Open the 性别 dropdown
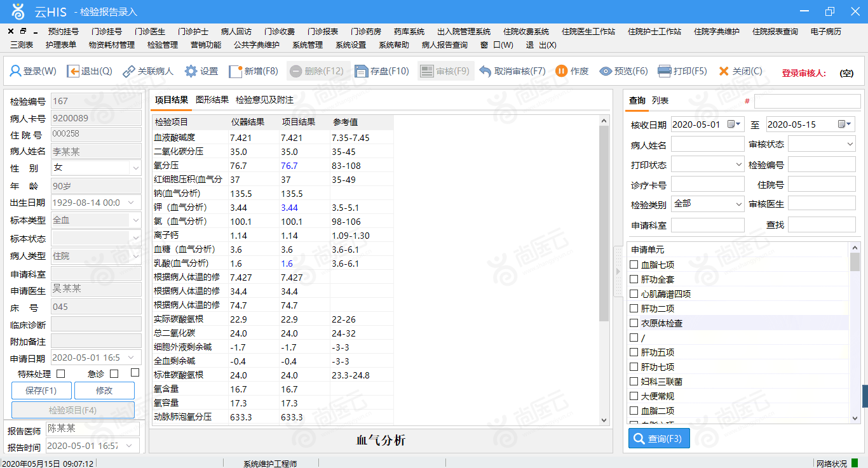 (x=135, y=168)
